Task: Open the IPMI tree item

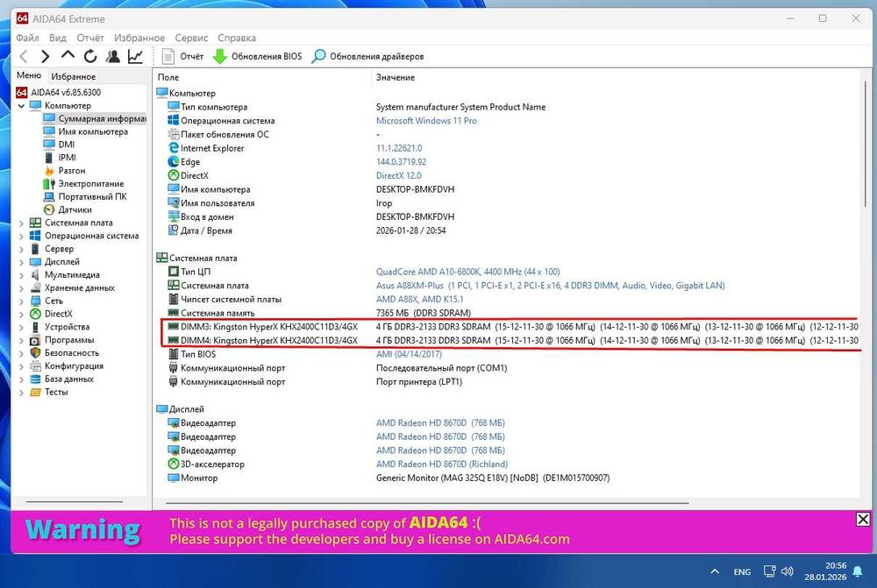Action: (x=60, y=158)
